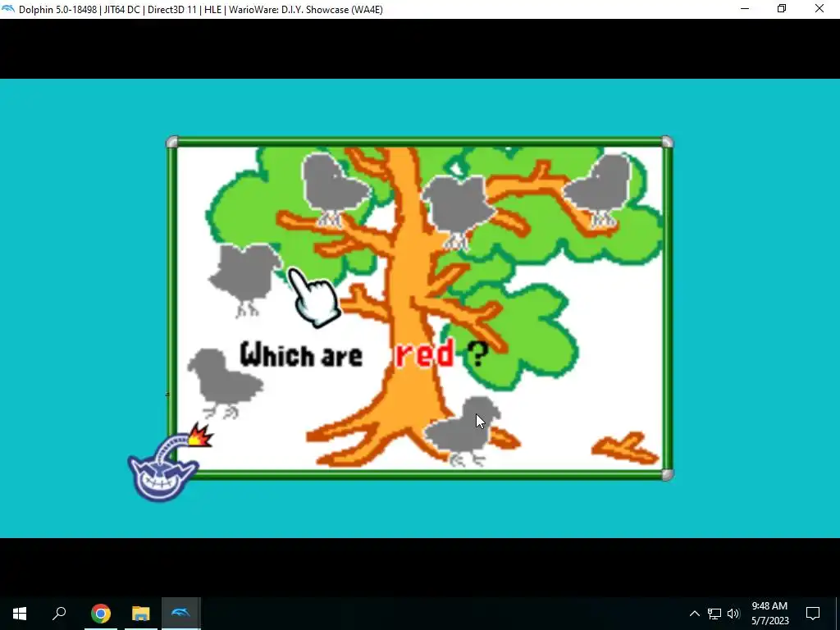840x630 pixels.
Task: Open File Explorer from the taskbar
Action: coord(141,614)
